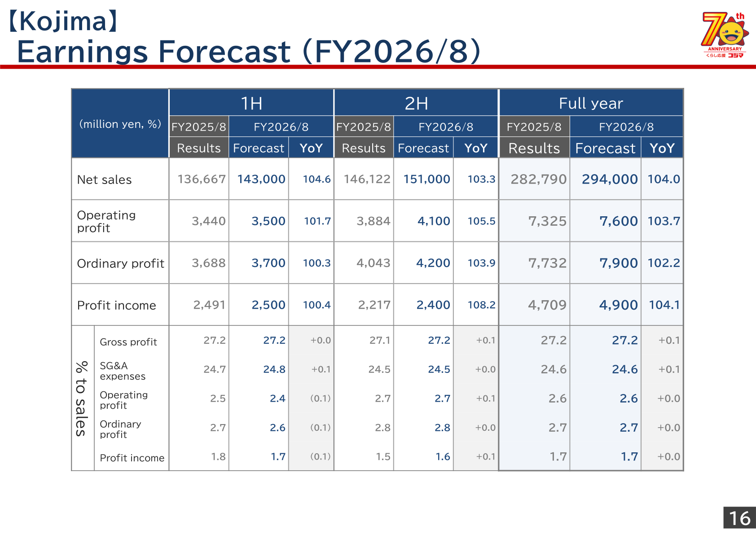Select full year operating profit 7,325
The image size is (756, 534).
pyautogui.click(x=547, y=221)
